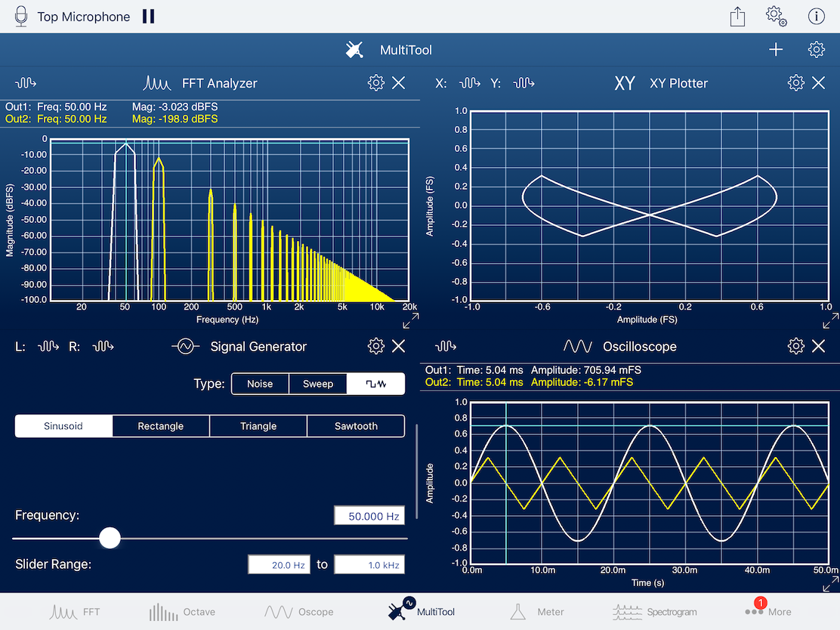This screenshot has width=840, height=630.
Task: Switch to the Octave analyzer tool
Action: [181, 612]
